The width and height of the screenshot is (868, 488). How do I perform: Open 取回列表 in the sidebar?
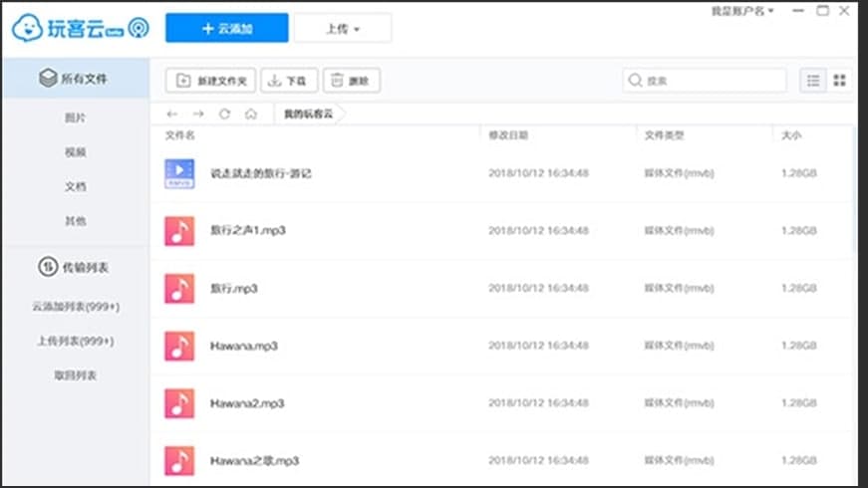click(76, 375)
